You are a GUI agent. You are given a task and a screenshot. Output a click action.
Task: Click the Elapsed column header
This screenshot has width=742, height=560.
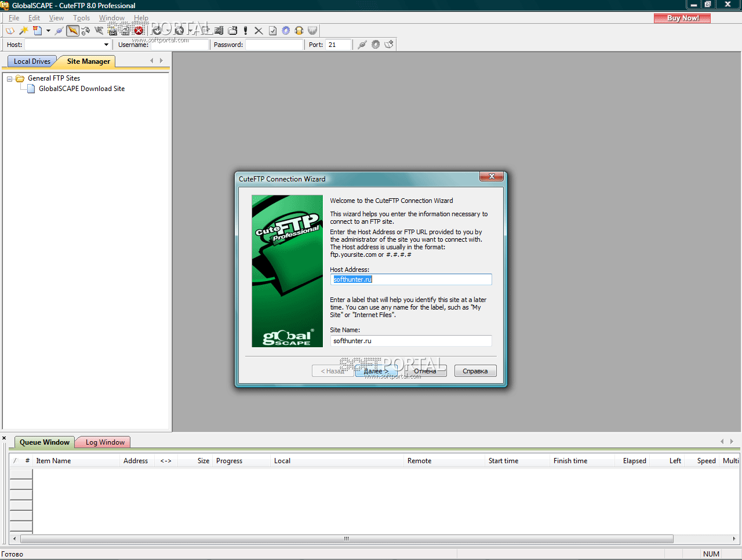pos(632,461)
